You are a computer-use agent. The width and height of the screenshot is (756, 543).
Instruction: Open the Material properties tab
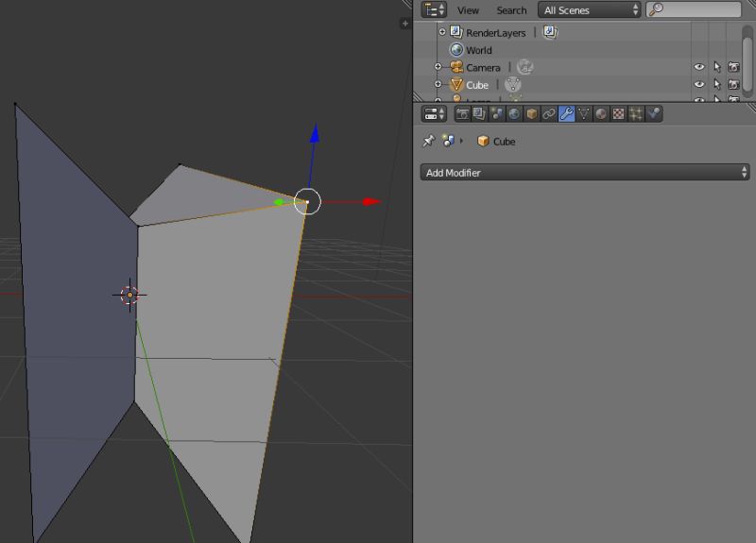(601, 114)
